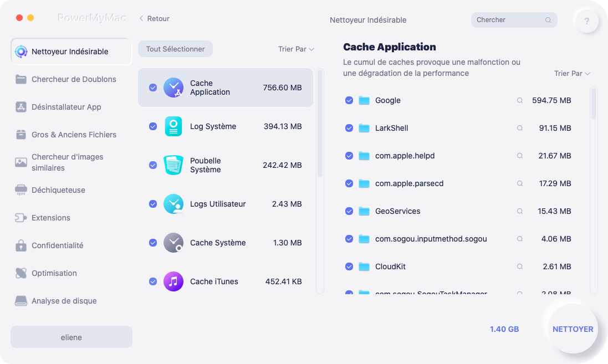
Task: Click the Extensions plug icon
Action: (21, 218)
